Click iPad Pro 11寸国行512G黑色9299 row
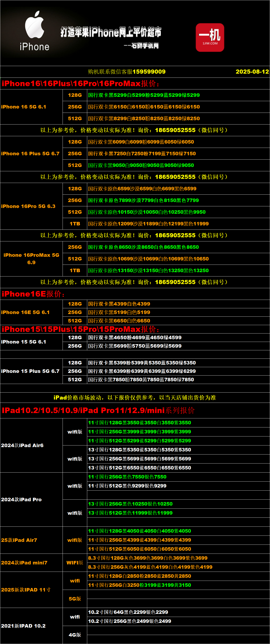 click(178, 486)
